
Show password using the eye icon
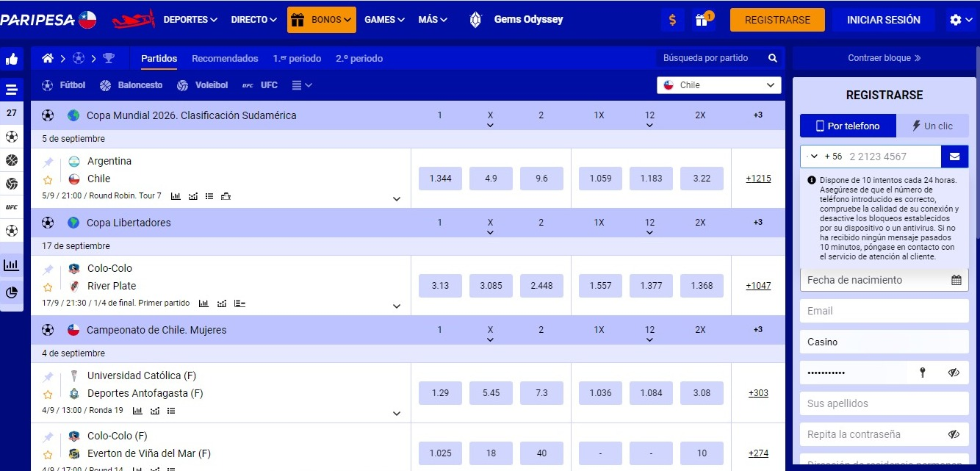click(954, 373)
